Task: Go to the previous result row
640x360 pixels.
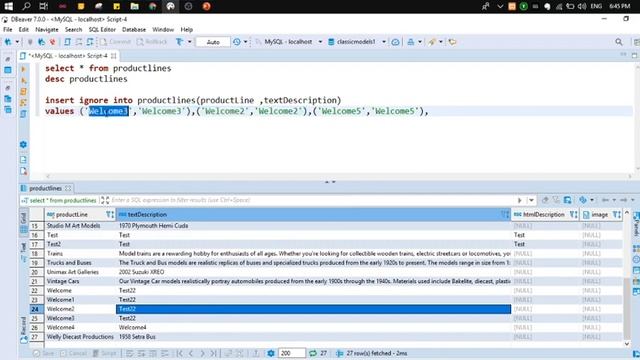Action: (x=191, y=353)
